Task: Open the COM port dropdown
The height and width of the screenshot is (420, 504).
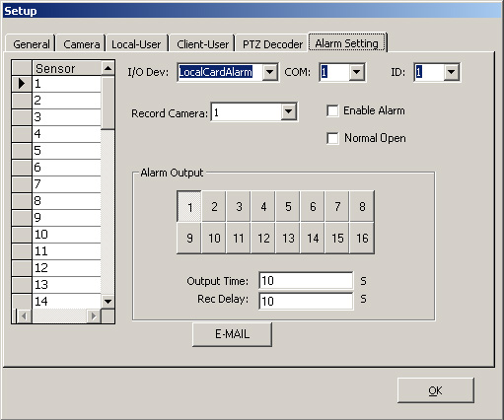Action: pos(356,72)
